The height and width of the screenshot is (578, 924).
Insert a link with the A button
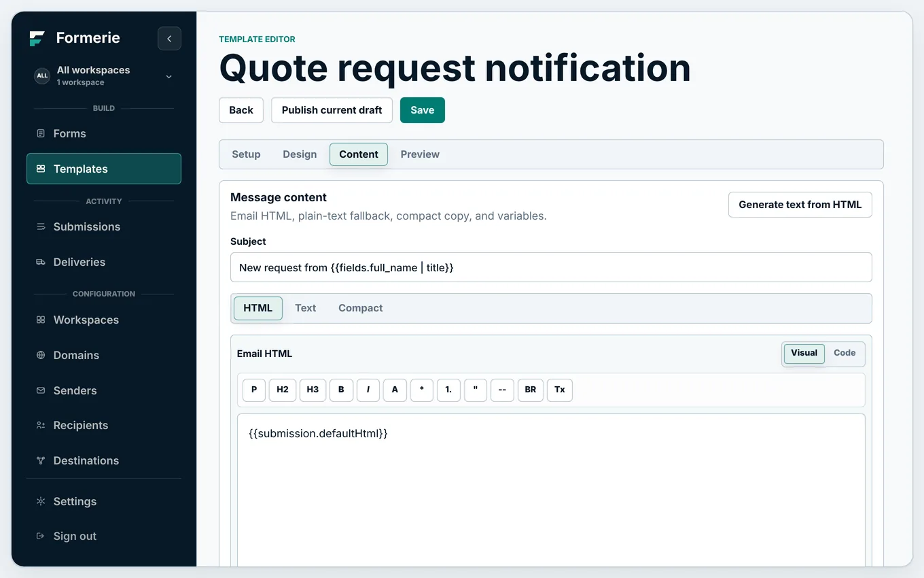(x=395, y=390)
